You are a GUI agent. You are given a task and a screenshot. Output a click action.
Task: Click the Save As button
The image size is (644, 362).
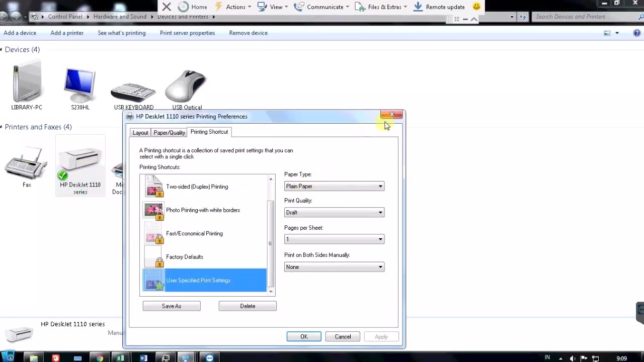pyautogui.click(x=172, y=306)
